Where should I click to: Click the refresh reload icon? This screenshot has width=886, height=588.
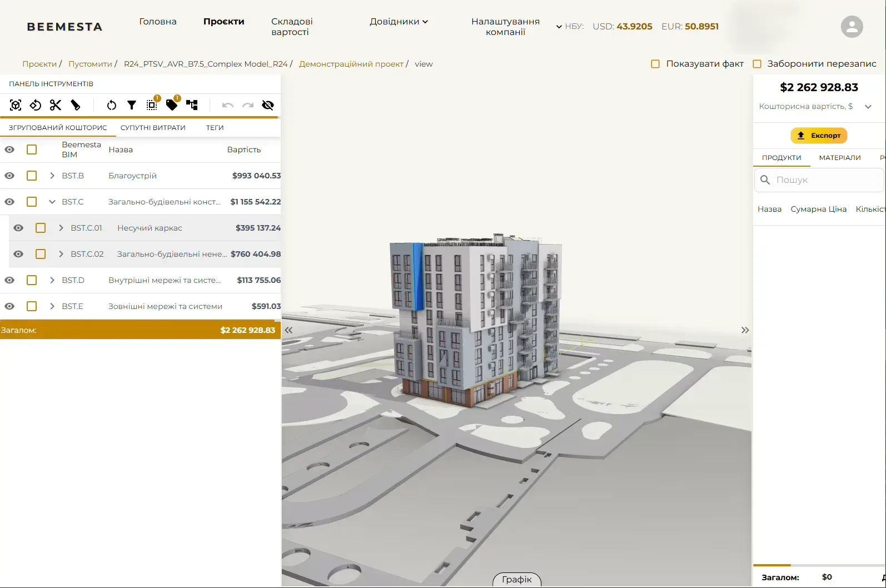pos(112,105)
